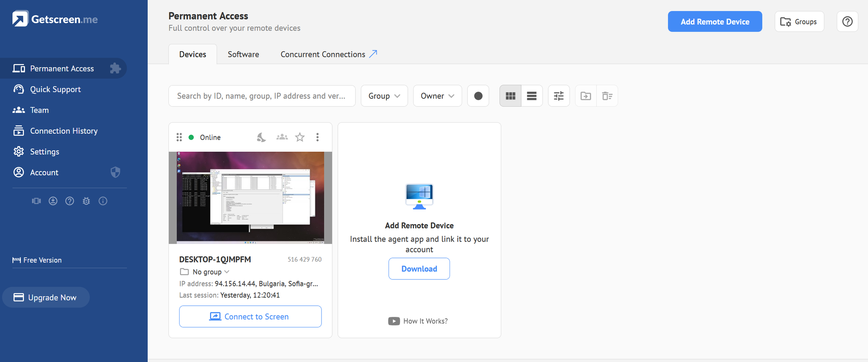Click the DESKTOP-1QJMPFM screen thumbnail

click(x=250, y=197)
